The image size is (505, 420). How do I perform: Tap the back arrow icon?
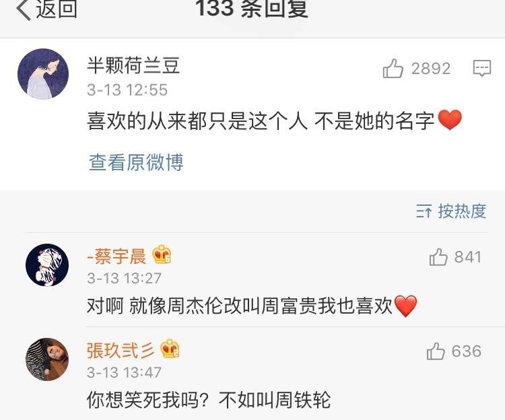(23, 9)
